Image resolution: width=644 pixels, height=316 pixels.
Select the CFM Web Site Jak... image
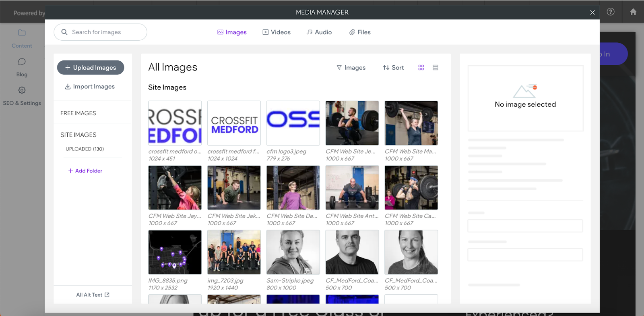[234, 187]
